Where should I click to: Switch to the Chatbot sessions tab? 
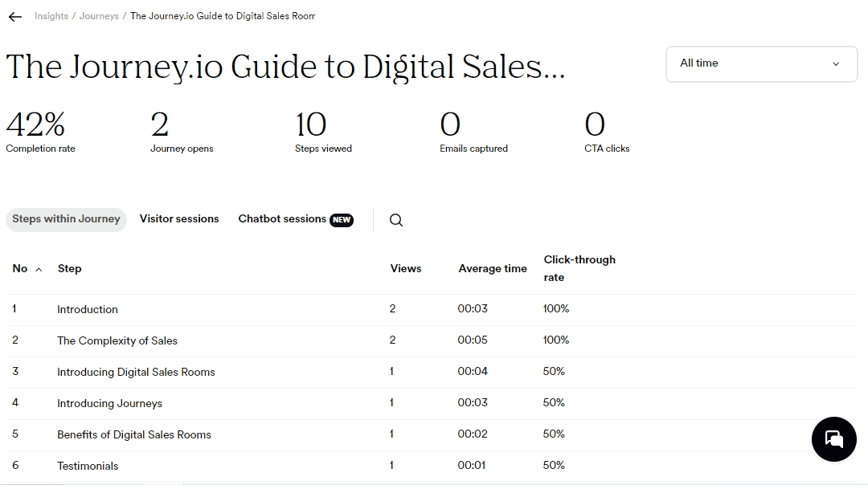click(x=282, y=219)
